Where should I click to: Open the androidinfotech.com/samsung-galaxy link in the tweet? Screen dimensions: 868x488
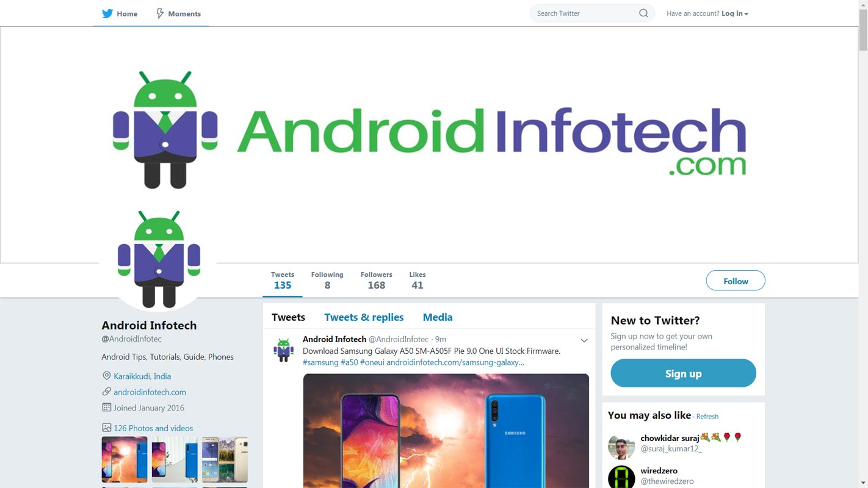pos(455,362)
